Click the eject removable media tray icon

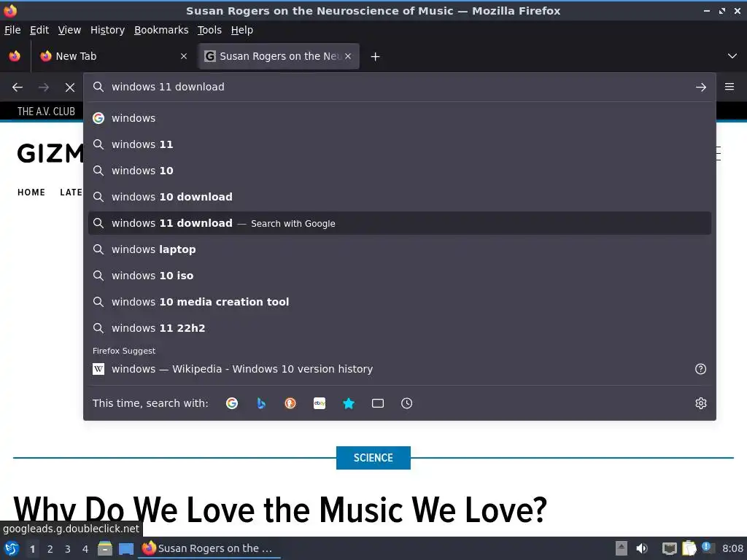pos(622,548)
